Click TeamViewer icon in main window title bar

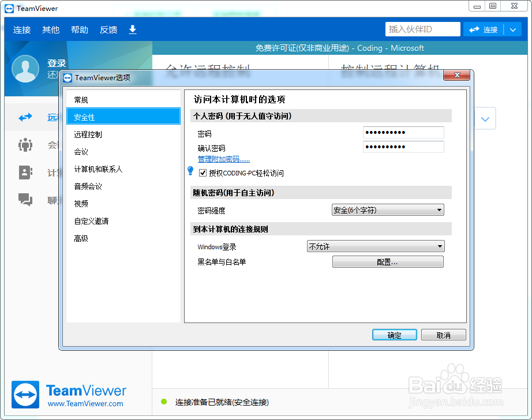pyautogui.click(x=9, y=9)
